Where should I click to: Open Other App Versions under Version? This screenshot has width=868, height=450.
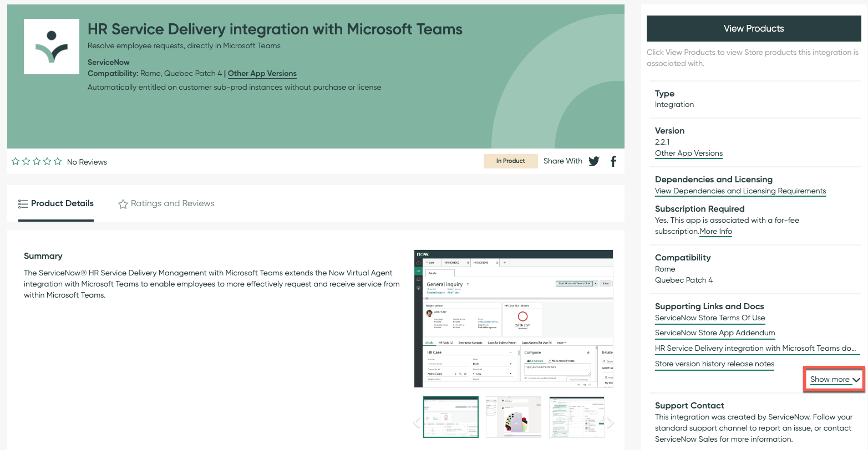(689, 154)
